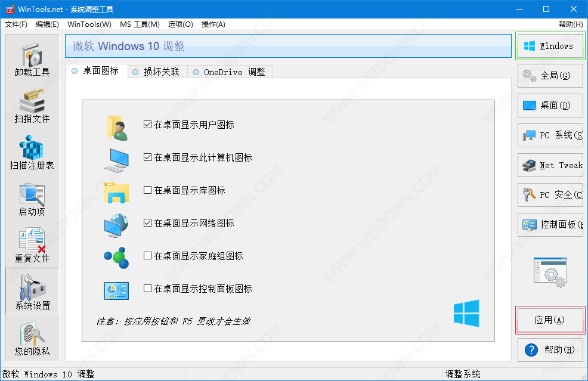Click the library folder icon
The image size is (588, 381).
click(x=116, y=193)
